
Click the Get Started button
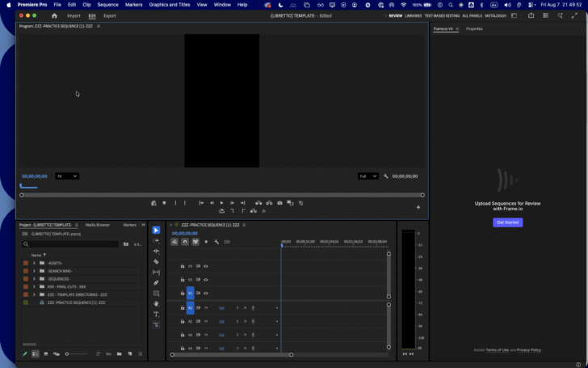coord(507,222)
